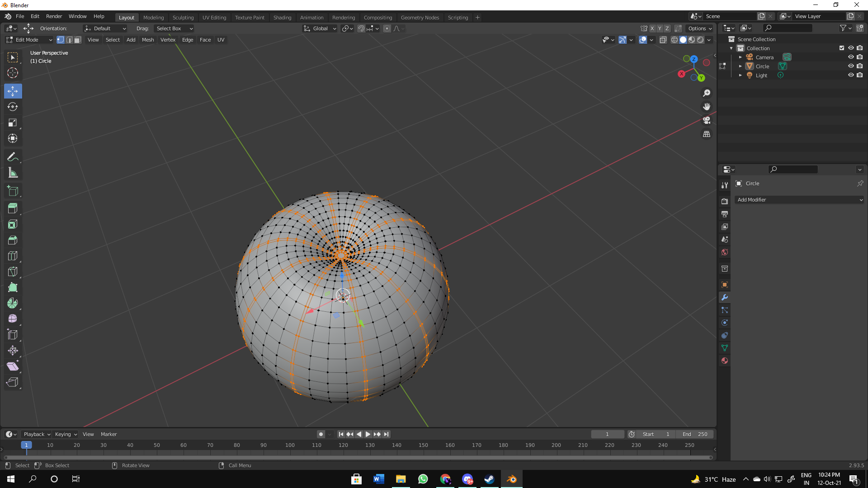Open the Playback dropdown
Image resolution: width=868 pixels, height=488 pixels.
[x=37, y=434]
